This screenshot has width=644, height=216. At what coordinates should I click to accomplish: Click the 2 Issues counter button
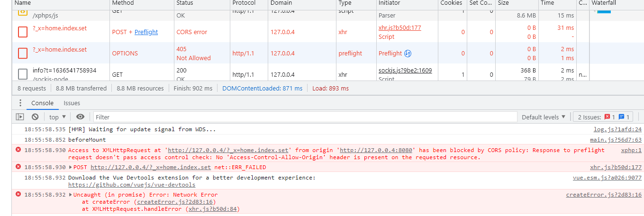click(x=603, y=117)
